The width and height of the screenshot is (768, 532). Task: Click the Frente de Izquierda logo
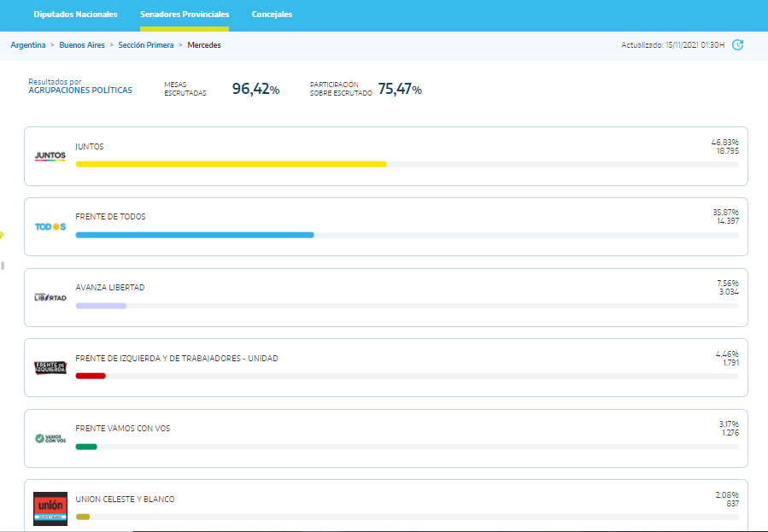[x=50, y=367]
